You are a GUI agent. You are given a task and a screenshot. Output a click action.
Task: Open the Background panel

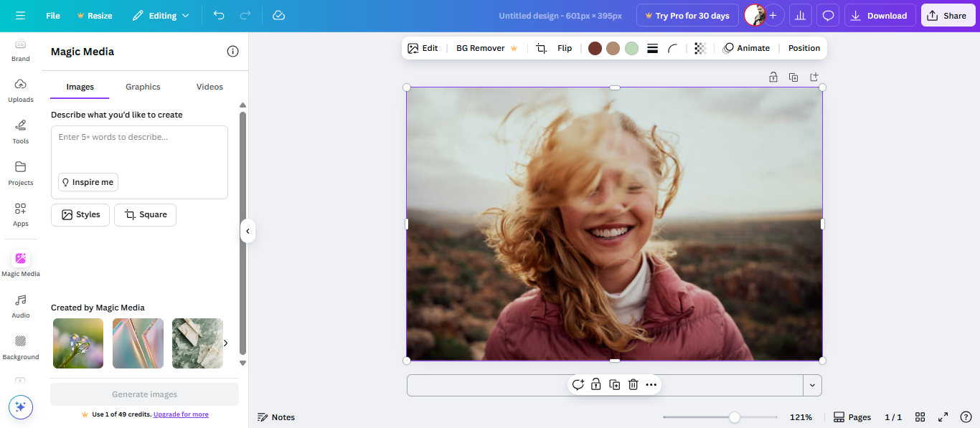pos(20,346)
